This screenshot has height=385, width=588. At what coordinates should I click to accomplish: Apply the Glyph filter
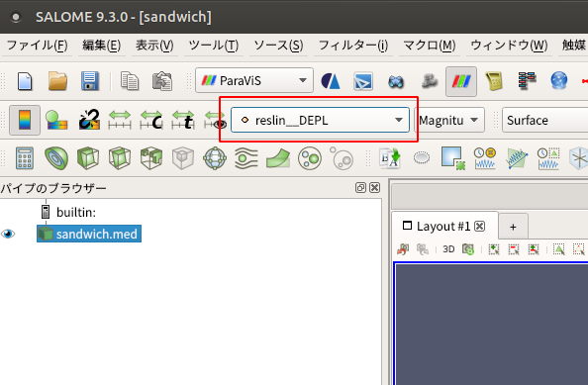(215, 158)
